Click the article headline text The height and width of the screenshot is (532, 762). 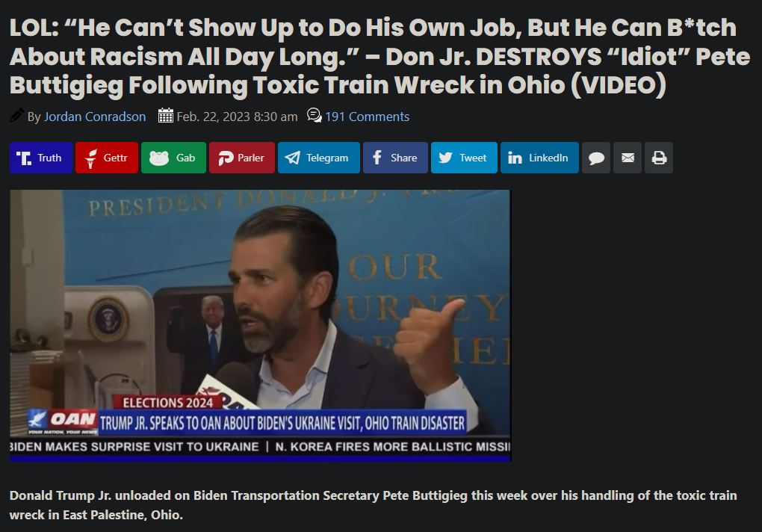point(379,56)
